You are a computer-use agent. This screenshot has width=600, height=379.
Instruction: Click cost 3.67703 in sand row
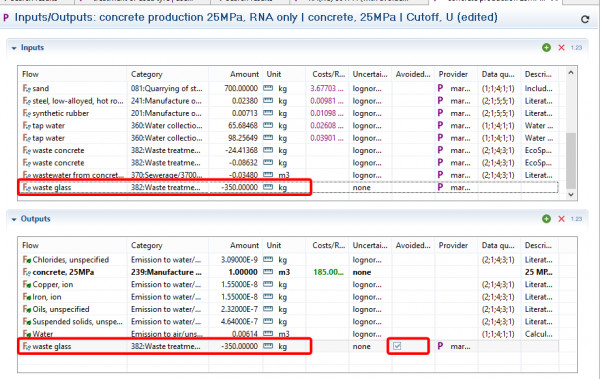327,88
